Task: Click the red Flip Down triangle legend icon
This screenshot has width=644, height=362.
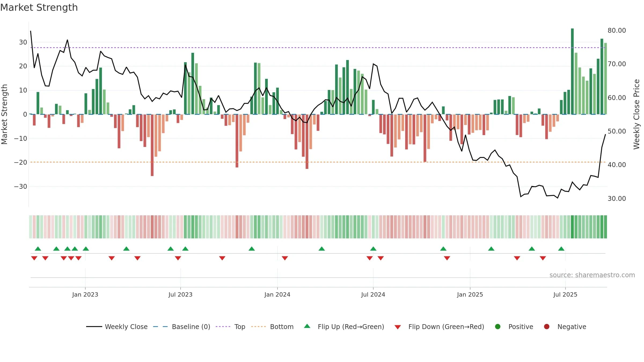Action: (x=398, y=327)
